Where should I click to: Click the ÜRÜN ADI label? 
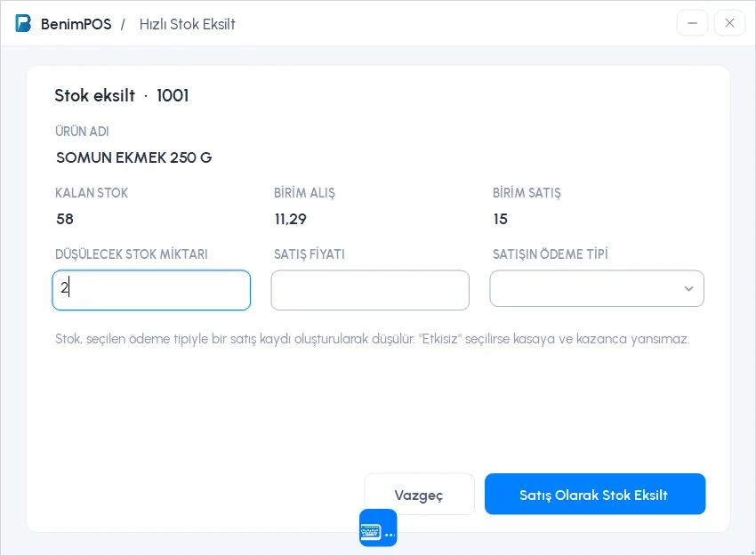click(x=82, y=131)
